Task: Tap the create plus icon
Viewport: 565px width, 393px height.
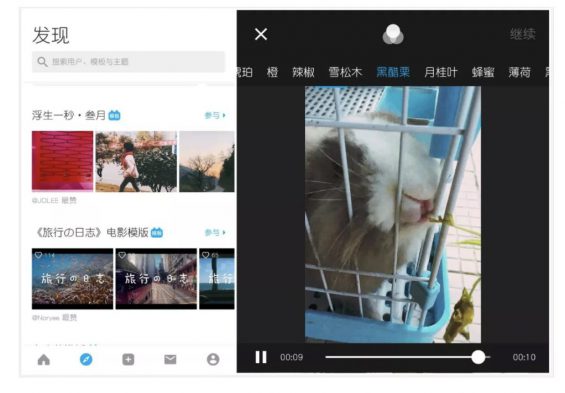Action: coord(128,359)
